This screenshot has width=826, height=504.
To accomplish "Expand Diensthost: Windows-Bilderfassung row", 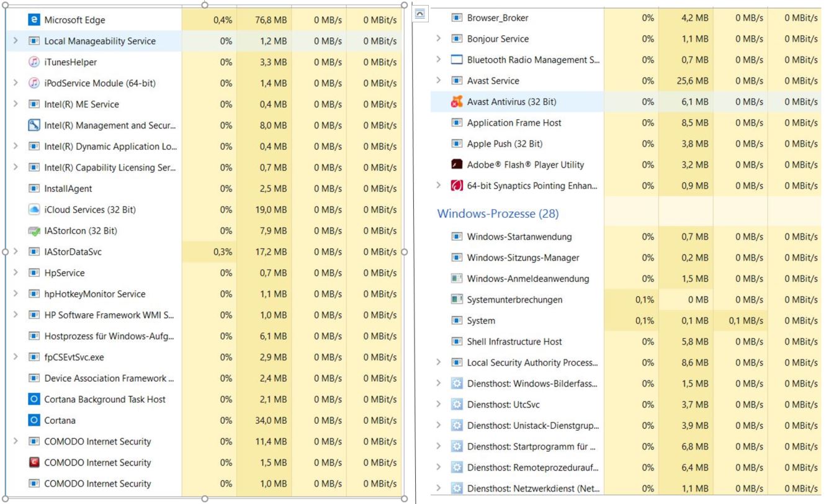I will click(x=439, y=384).
